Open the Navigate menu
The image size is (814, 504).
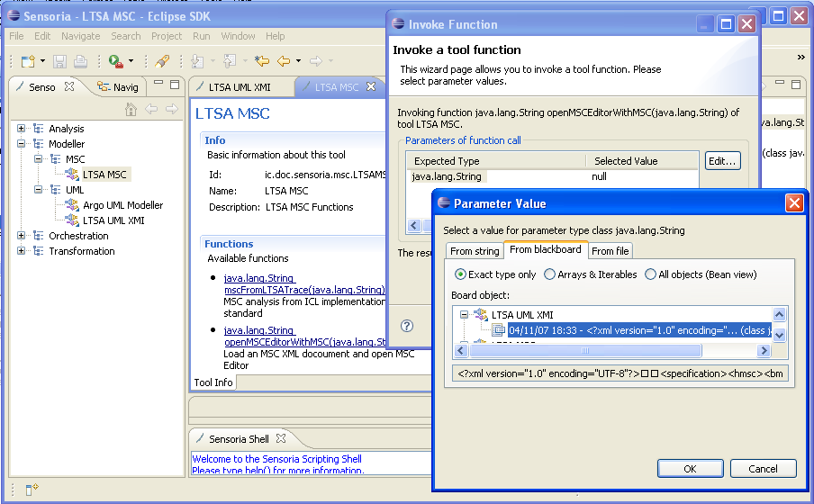tap(80, 36)
